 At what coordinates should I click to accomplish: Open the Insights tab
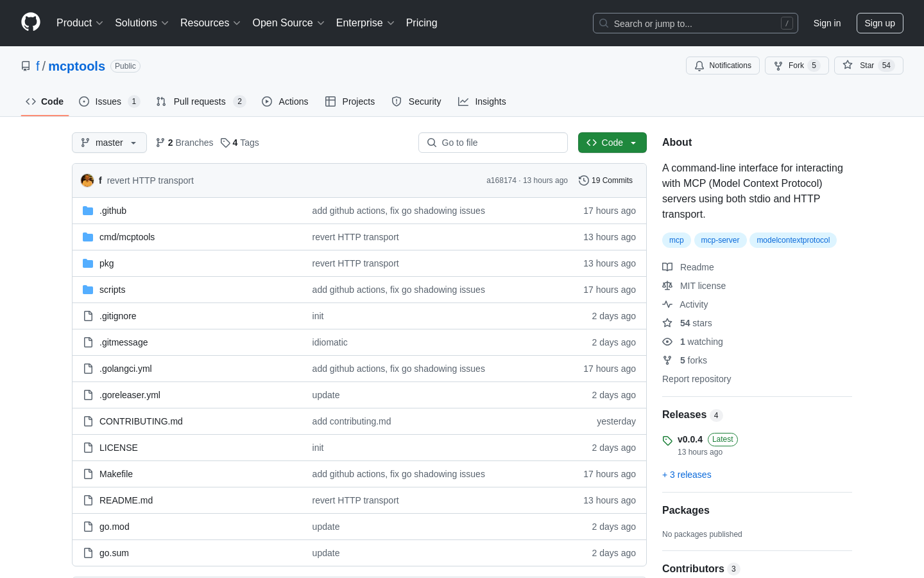tap(482, 101)
